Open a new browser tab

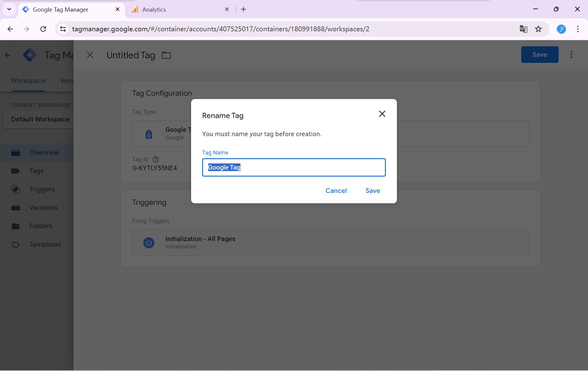(243, 10)
